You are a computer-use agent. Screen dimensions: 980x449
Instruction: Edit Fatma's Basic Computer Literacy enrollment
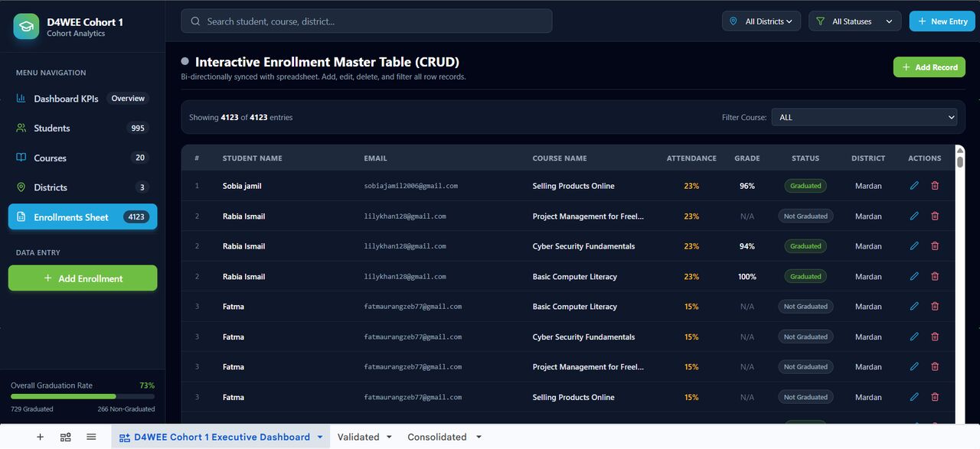pos(914,307)
